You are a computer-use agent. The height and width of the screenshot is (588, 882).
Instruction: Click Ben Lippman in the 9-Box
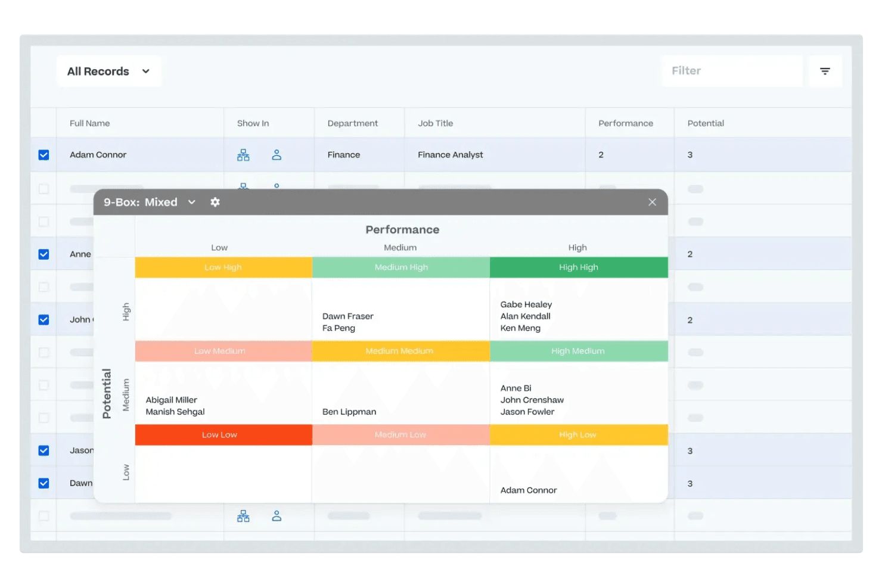pyautogui.click(x=349, y=412)
